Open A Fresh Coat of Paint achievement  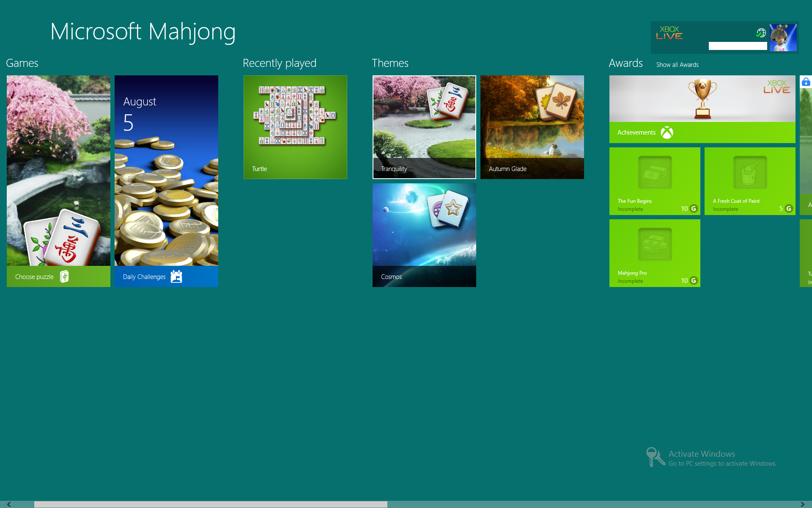coord(750,181)
